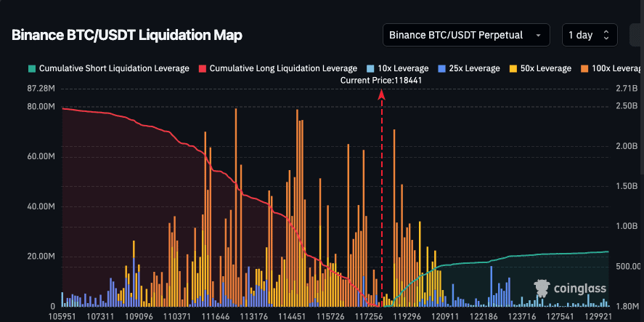This screenshot has height=322, width=644.
Task: Toggle Cumulative Short Liquidation Leverage legend
Action: pos(109,68)
